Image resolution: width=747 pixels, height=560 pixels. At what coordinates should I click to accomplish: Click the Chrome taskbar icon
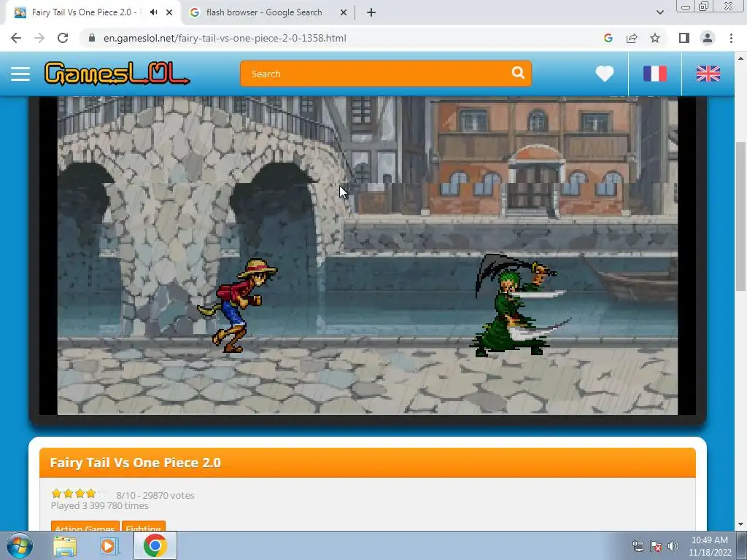point(155,545)
